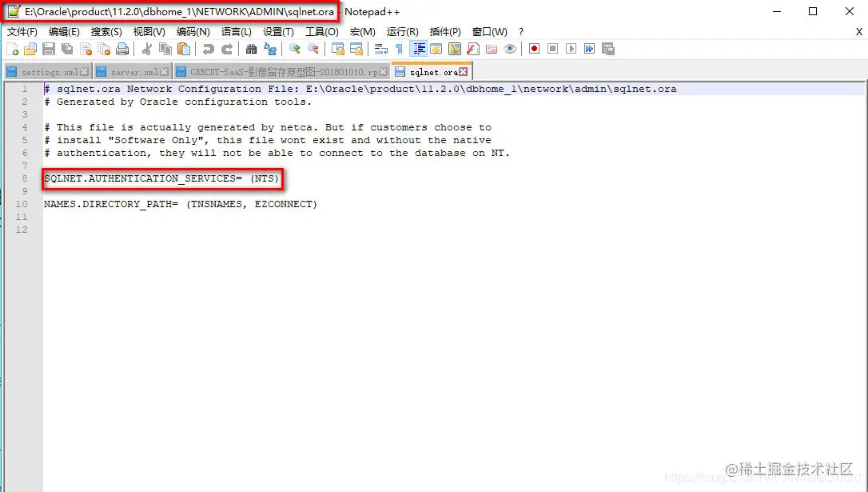The height and width of the screenshot is (492, 868).
Task: Open the 插件(P) menu
Action: coord(445,31)
